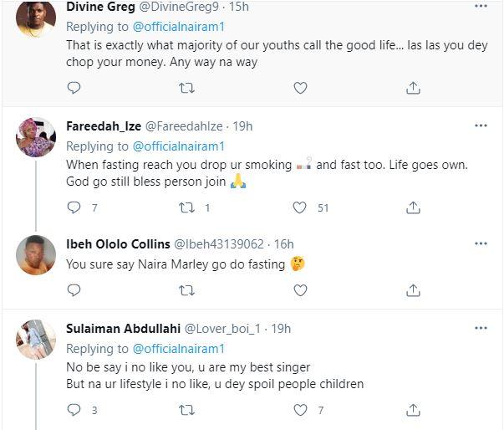Viewport: 504px width, 430px height.
Task: Retweet Ibeh Ololo Collins' tweet
Action: pyautogui.click(x=187, y=290)
